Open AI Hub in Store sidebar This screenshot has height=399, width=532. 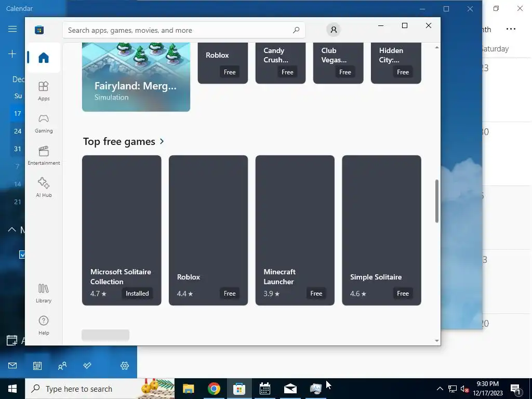tap(44, 187)
